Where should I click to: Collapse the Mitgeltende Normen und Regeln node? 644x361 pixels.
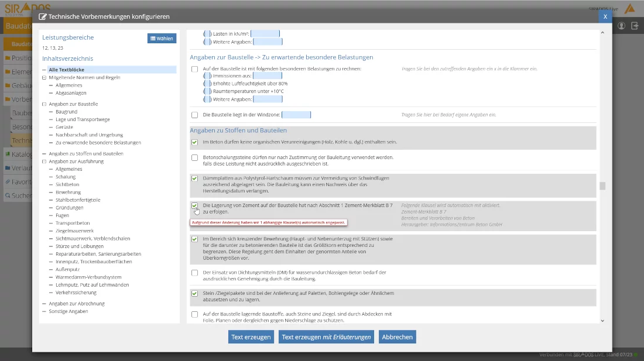click(x=44, y=77)
